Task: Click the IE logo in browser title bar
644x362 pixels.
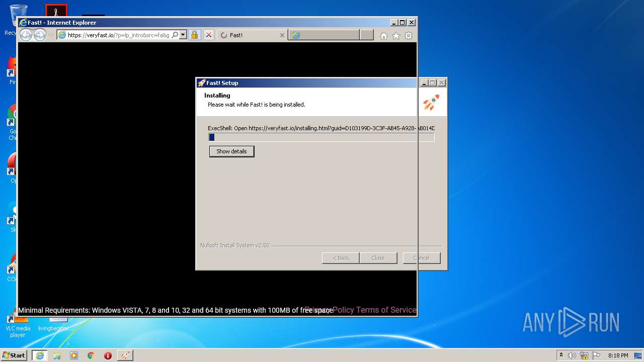Action: 23,23
